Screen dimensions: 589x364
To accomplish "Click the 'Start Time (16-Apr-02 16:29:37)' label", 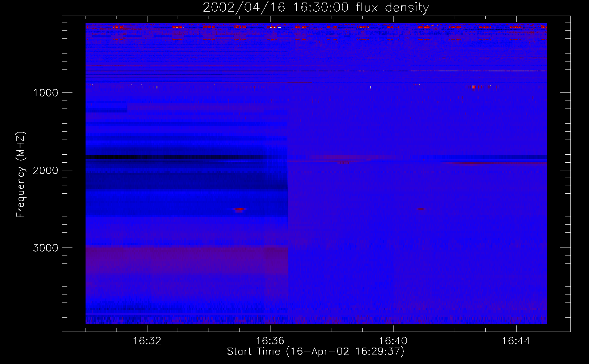I will [316, 352].
